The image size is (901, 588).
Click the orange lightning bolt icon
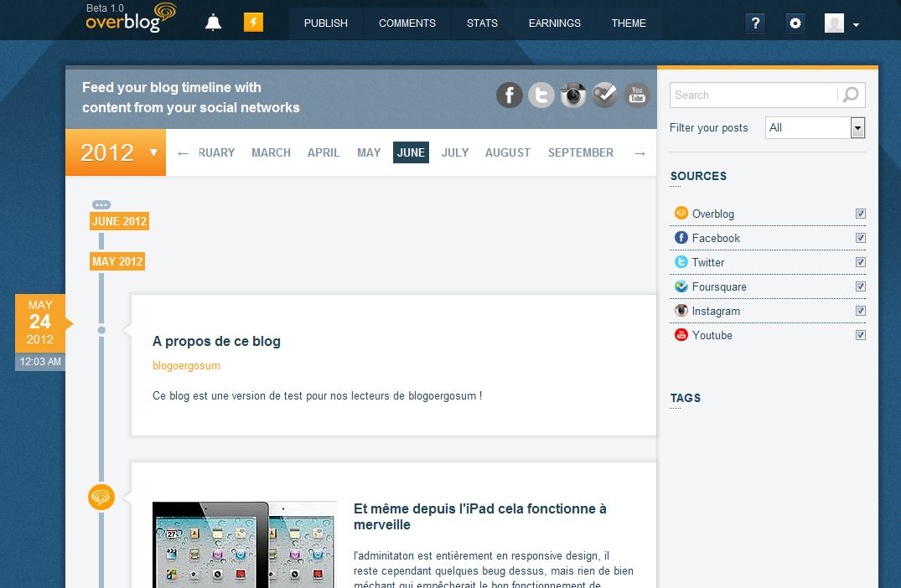tap(253, 23)
